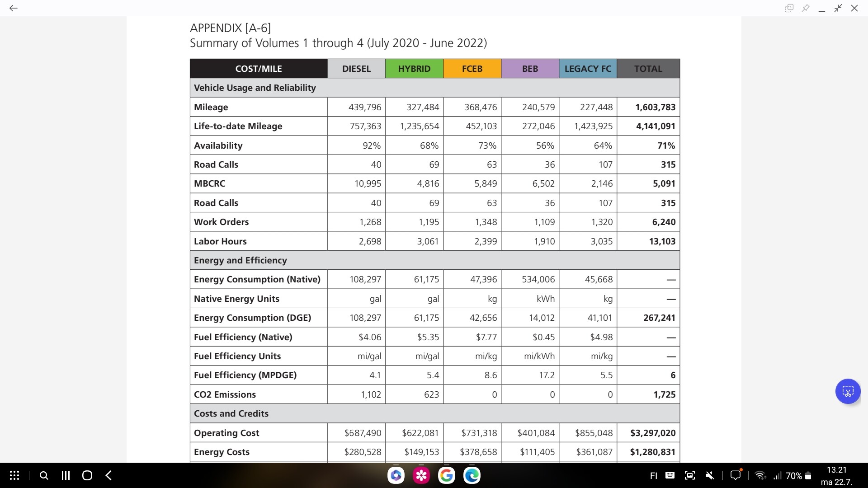Click FCEB fuel efficiency $7.77
This screenshot has width=868, height=488.
(x=486, y=337)
